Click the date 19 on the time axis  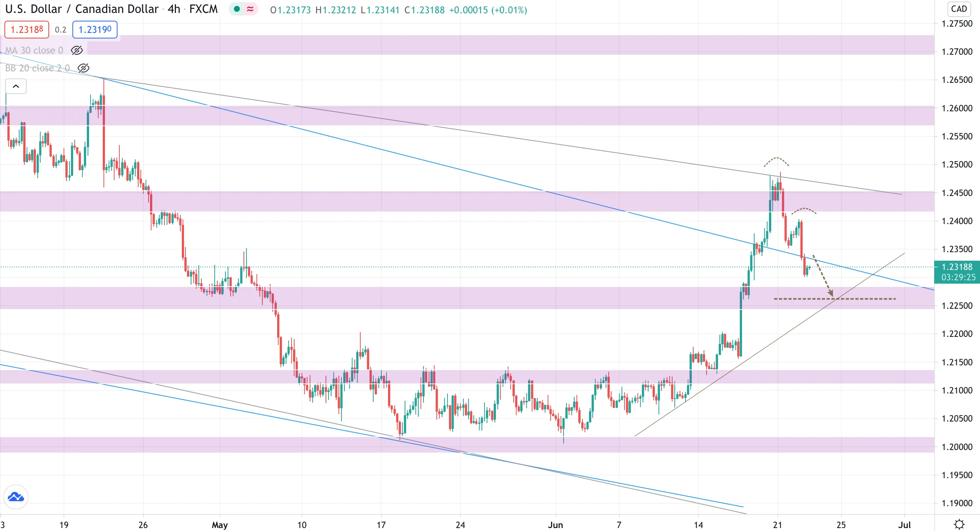point(64,525)
